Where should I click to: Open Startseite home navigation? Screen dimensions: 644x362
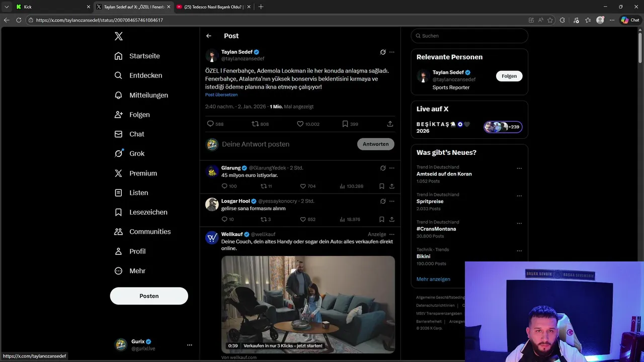click(137, 56)
